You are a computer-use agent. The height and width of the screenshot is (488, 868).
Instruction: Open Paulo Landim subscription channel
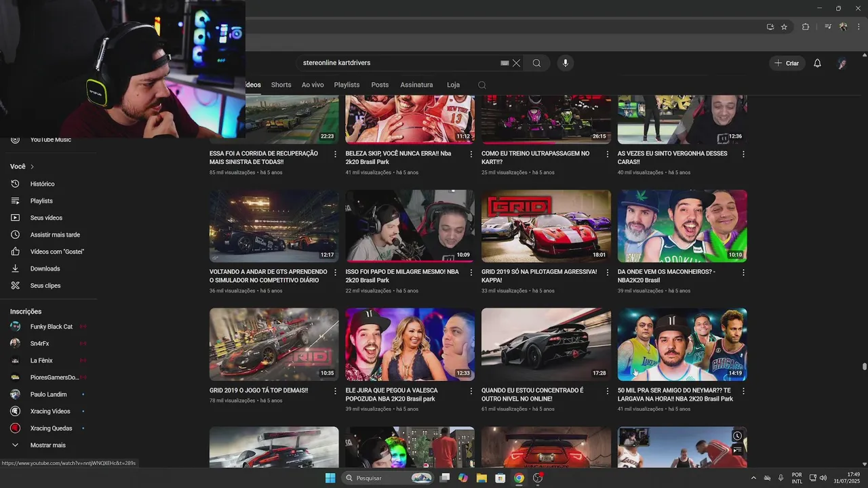click(x=48, y=394)
